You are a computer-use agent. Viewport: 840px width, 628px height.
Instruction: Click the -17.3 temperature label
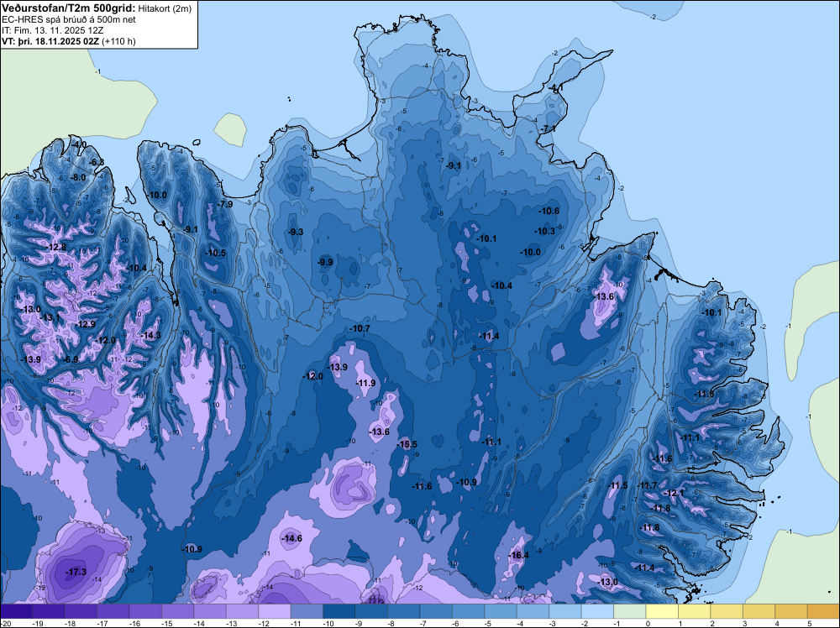76,572
